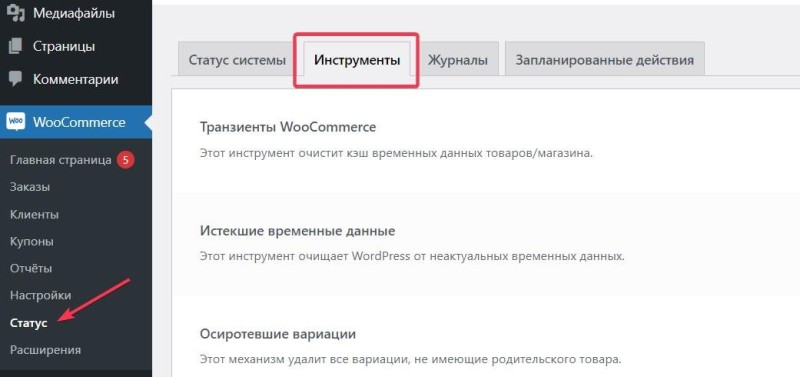Go to Главная страница submenu link
The image size is (800, 377).
pyautogui.click(x=60, y=160)
